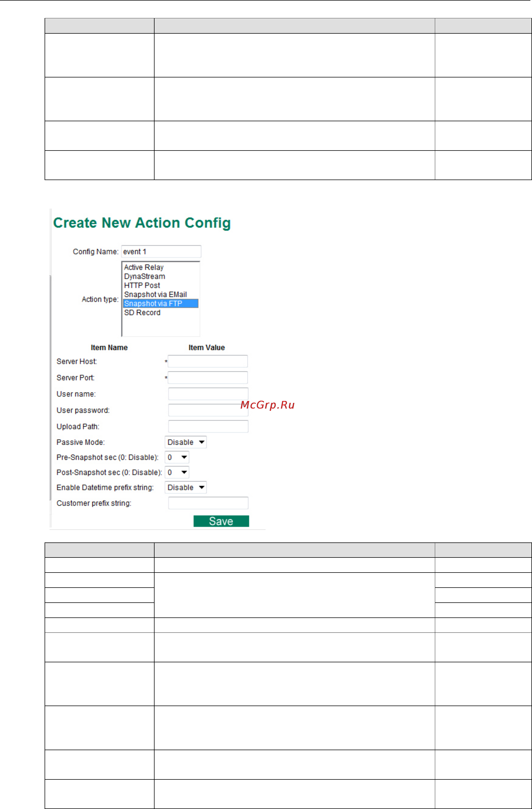Click the User password input field
This screenshot has width=532, height=809.
pos(208,410)
